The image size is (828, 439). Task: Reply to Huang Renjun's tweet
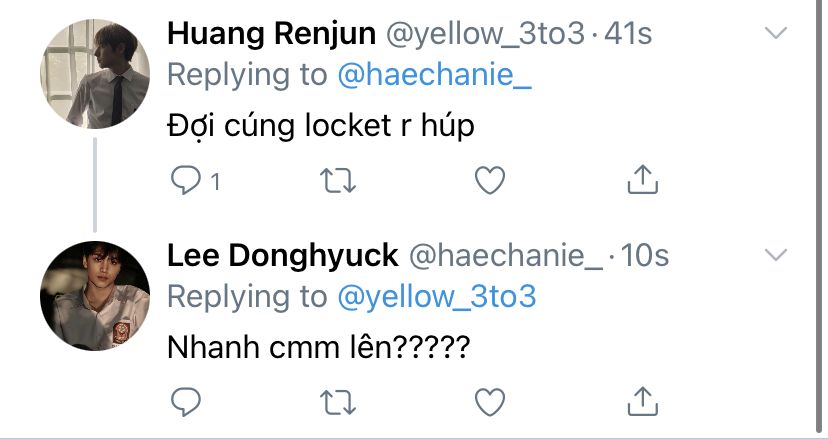pos(185,180)
